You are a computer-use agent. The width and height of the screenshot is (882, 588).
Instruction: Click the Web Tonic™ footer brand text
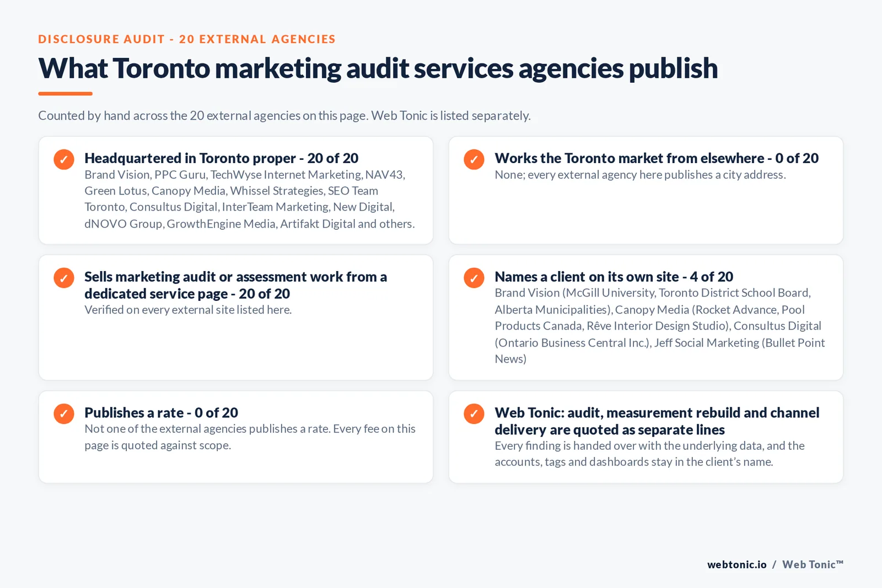[813, 564]
